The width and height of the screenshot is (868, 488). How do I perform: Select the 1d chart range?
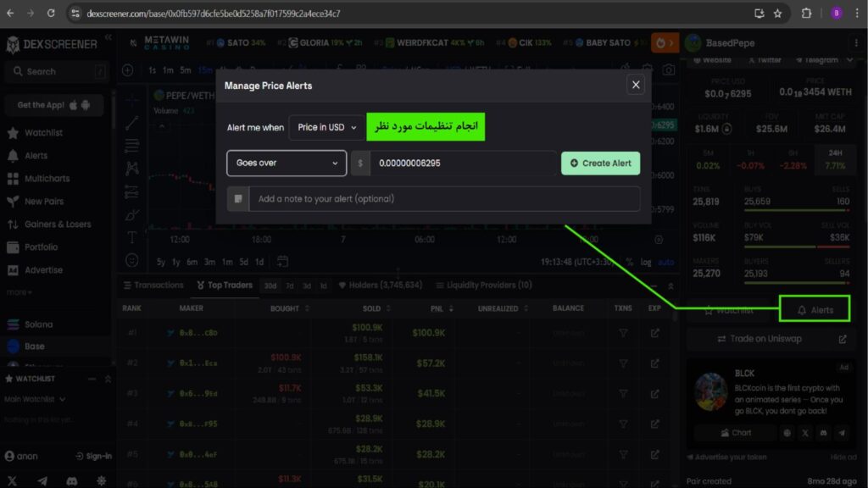click(x=259, y=262)
